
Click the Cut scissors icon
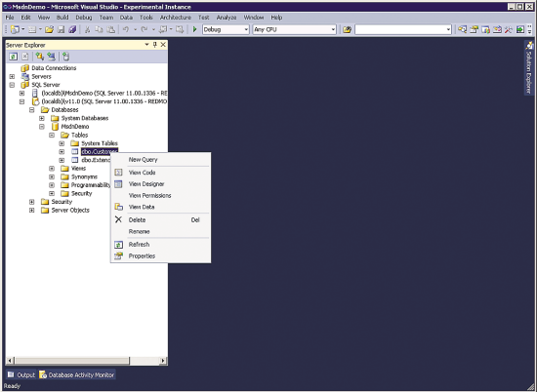(x=87, y=30)
